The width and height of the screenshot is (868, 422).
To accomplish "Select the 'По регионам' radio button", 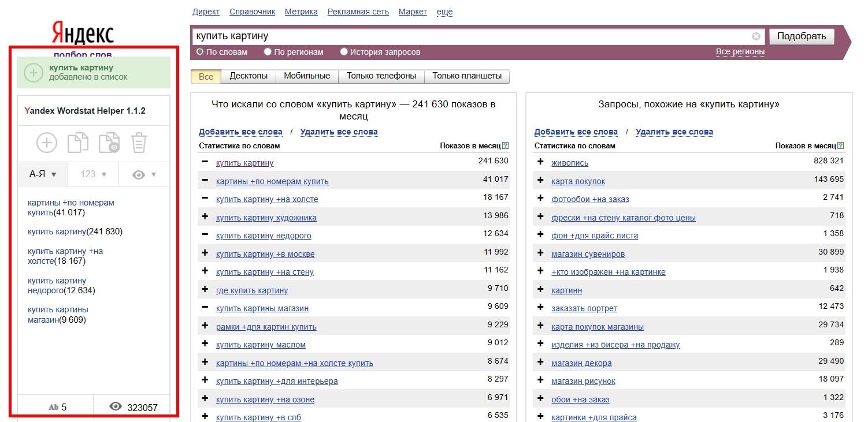I will tap(268, 52).
